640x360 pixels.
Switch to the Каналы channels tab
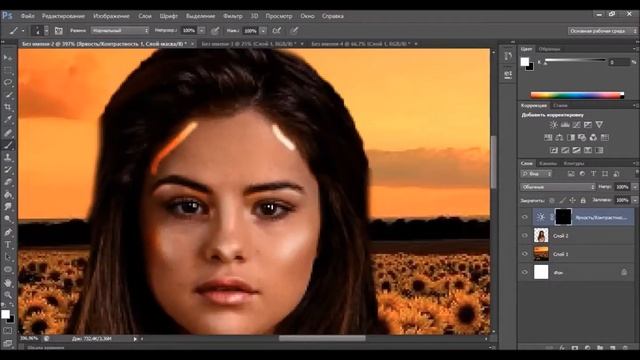[x=548, y=163]
